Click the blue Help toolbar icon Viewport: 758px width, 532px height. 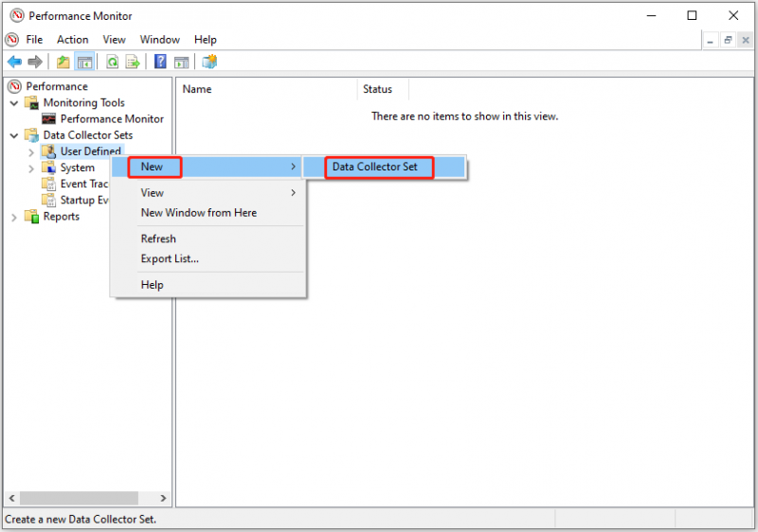pyautogui.click(x=160, y=62)
